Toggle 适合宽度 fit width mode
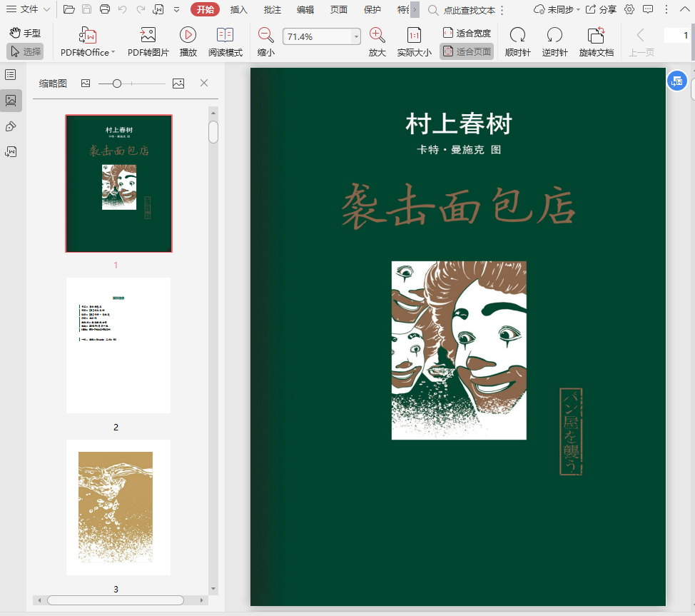 (467, 33)
